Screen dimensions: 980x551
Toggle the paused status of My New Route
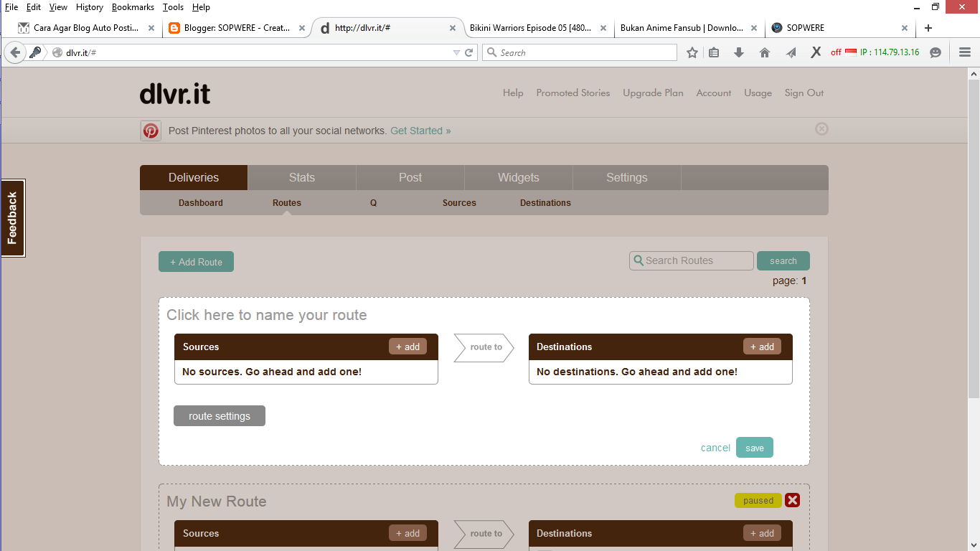[758, 501]
